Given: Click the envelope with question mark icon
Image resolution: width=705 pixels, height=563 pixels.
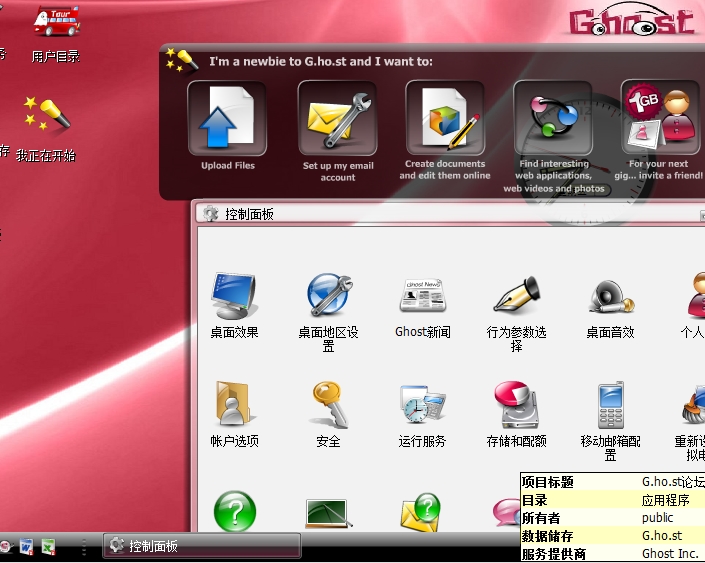Looking at the screenshot, I should pos(421,512).
